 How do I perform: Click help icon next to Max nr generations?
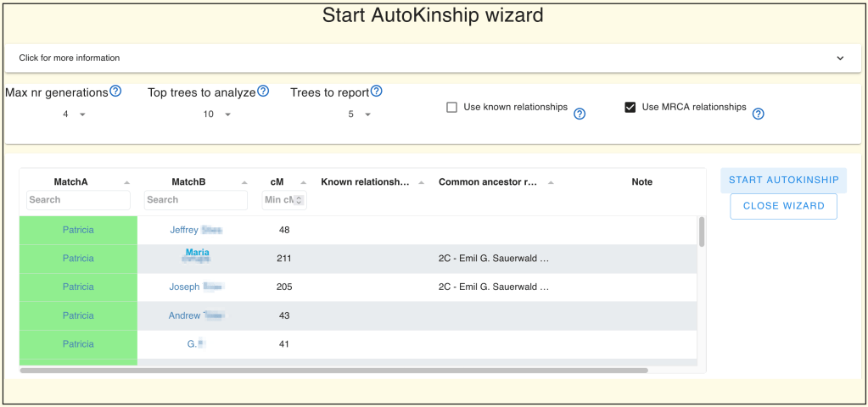pos(115,92)
